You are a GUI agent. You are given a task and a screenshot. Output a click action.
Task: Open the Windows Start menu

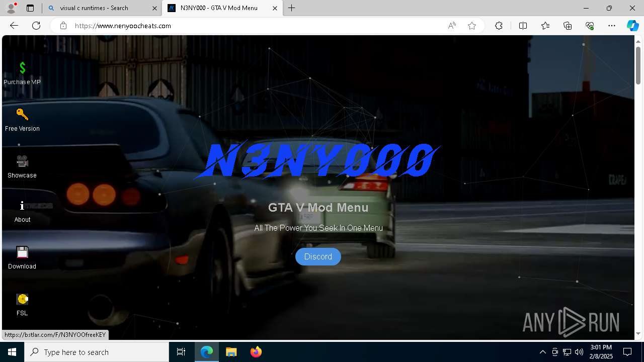(x=12, y=352)
